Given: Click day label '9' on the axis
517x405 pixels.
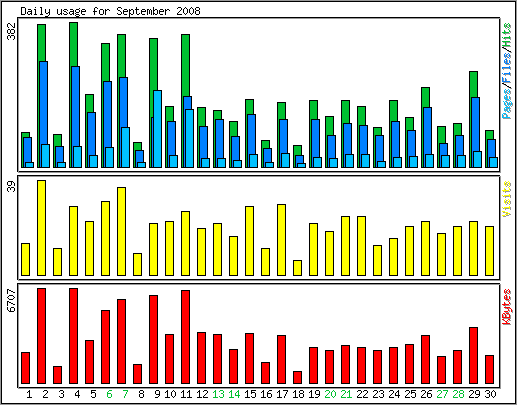Looking at the screenshot, I should [x=157, y=394].
